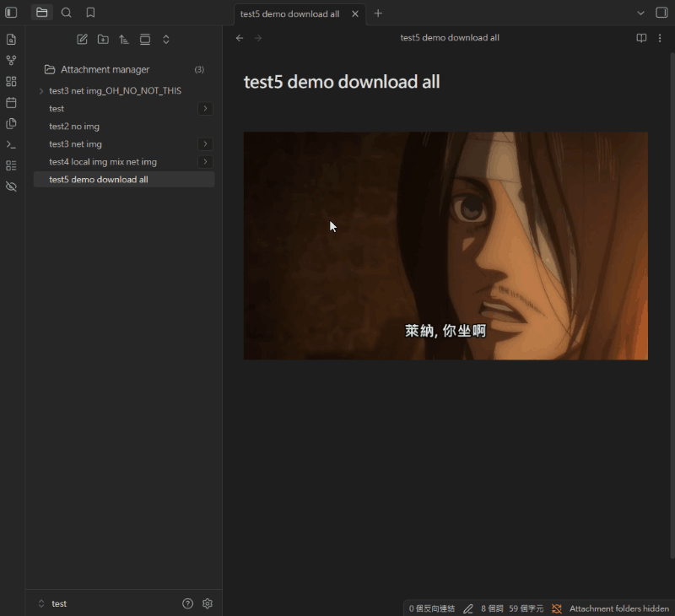Open the vault switcher named test

[53, 603]
